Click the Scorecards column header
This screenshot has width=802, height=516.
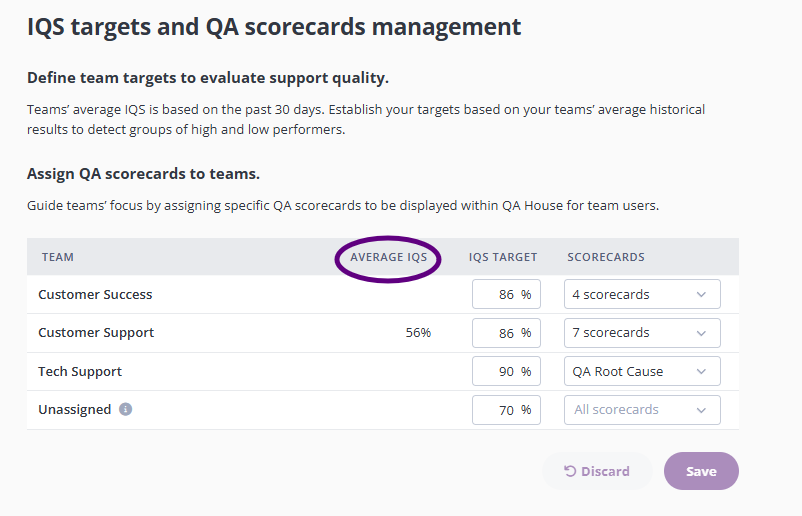click(606, 257)
